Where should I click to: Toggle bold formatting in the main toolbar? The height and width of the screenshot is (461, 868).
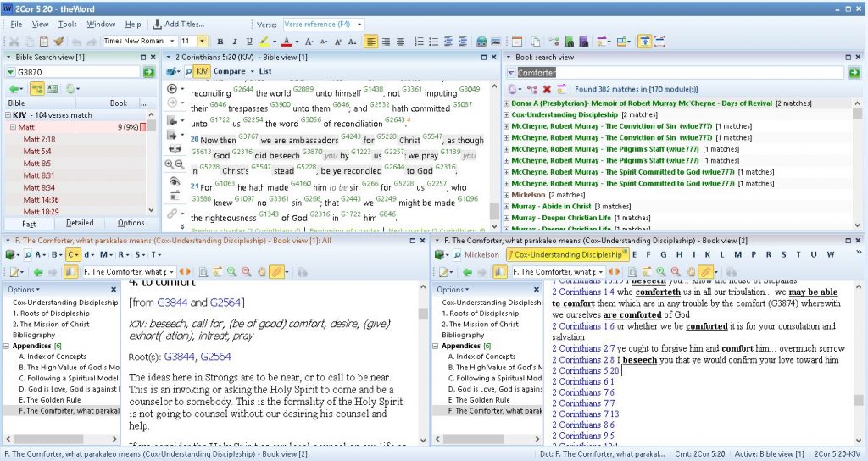[x=220, y=41]
